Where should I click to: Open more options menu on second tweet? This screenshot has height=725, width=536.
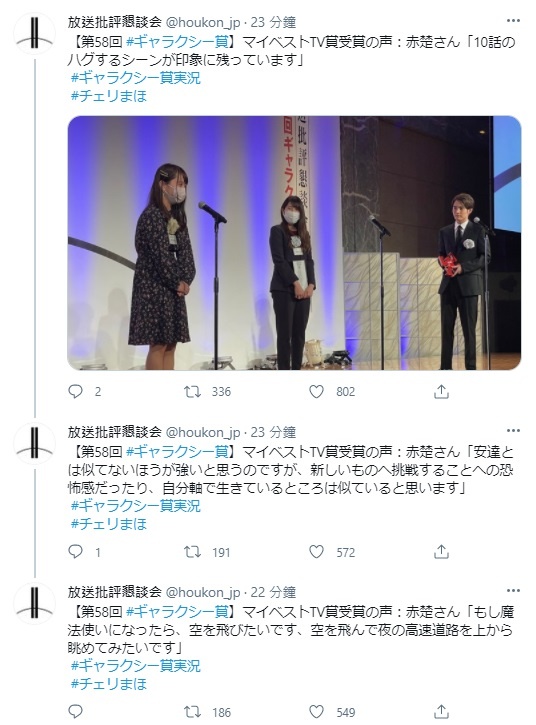coord(513,430)
